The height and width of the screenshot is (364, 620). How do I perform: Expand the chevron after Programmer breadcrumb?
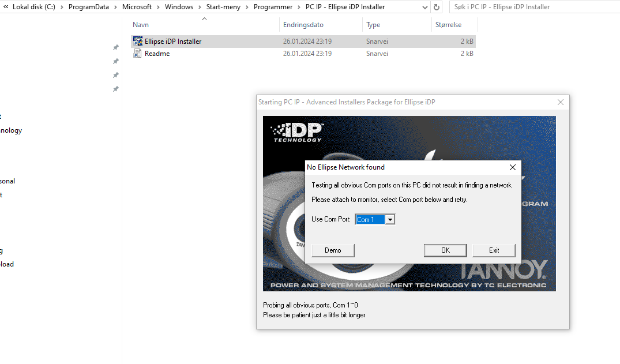(299, 7)
